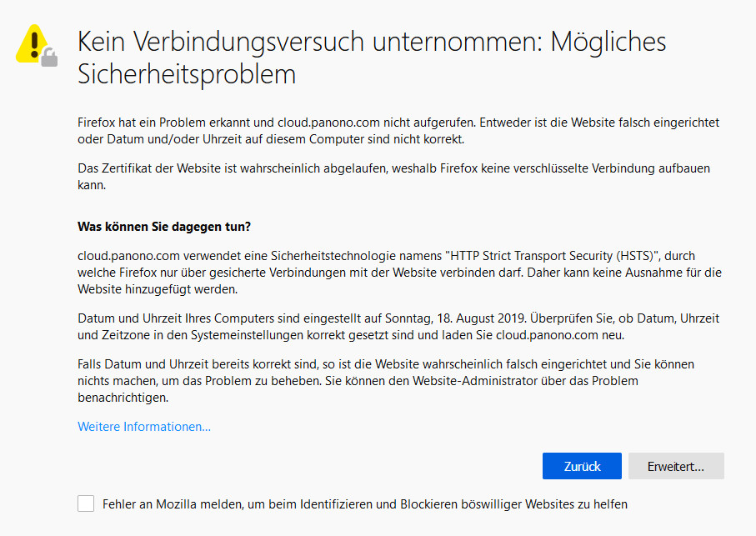Viewport: 756px width, 536px height.
Task: Click the 'Kein Verbindungsversuch unternommen' heading
Action: [x=309, y=43]
